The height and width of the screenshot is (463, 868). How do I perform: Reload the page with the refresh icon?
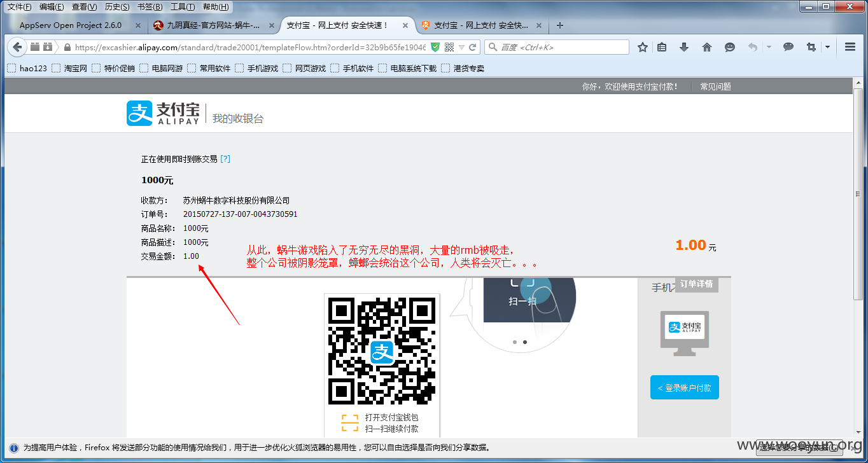473,47
